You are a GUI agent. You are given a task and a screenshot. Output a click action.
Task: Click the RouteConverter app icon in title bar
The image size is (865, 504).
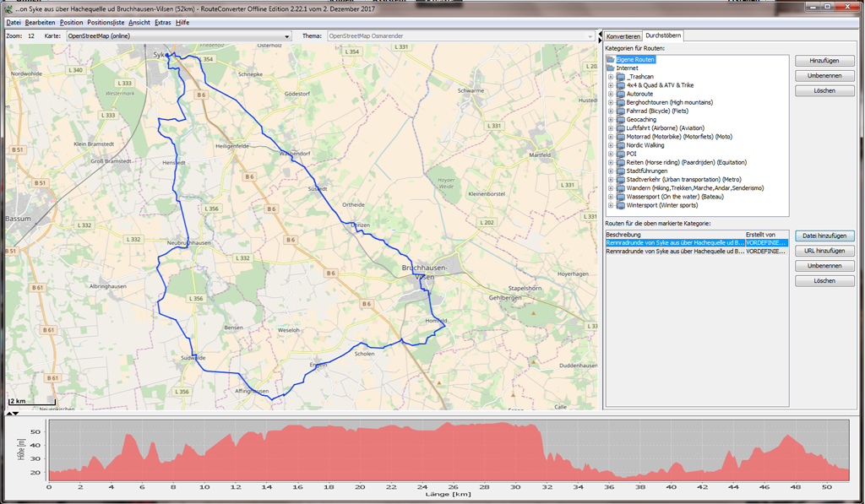click(8, 8)
